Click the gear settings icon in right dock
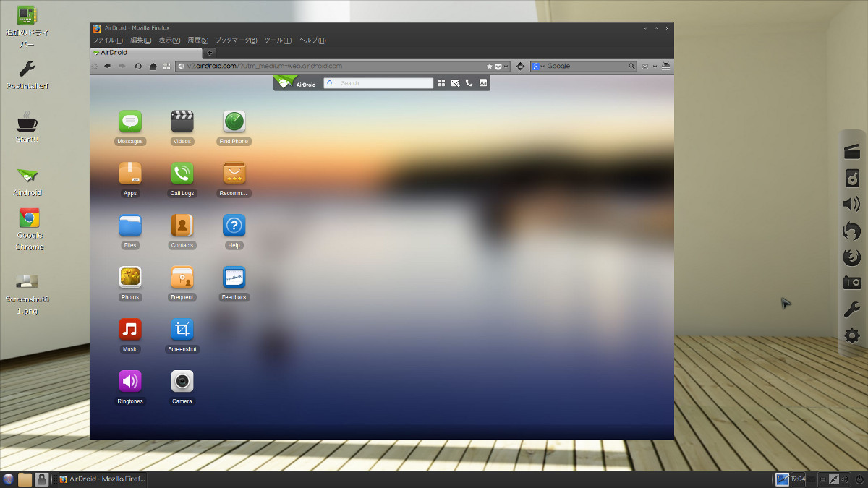Screen dimensions: 868x488 [852, 335]
